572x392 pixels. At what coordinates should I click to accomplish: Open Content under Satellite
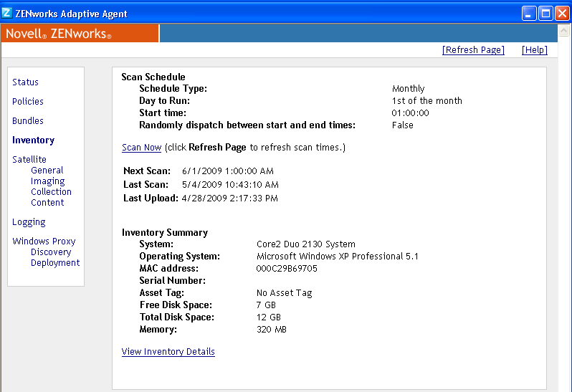pos(47,203)
